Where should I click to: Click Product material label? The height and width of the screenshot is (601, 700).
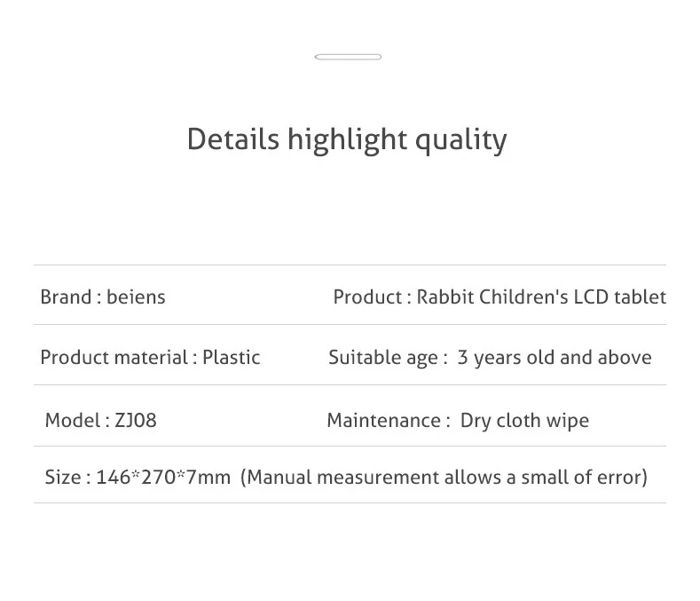pos(114,357)
